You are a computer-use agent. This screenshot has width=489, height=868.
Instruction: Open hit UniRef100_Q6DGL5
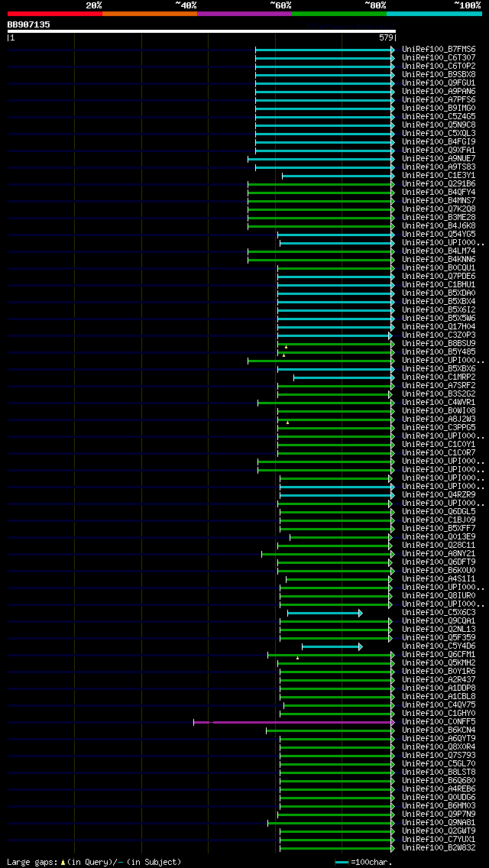point(439,511)
